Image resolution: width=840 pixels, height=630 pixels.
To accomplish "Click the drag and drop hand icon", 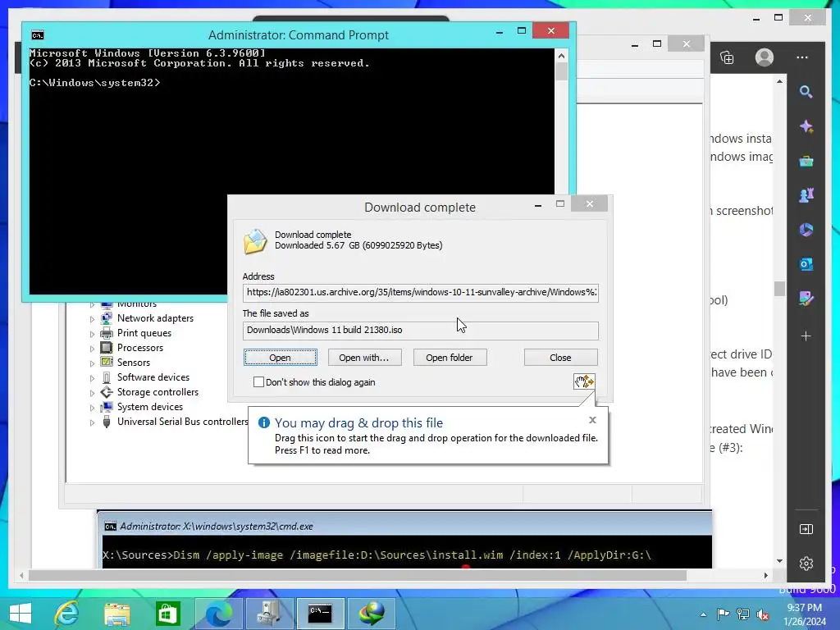I will pyautogui.click(x=584, y=381).
